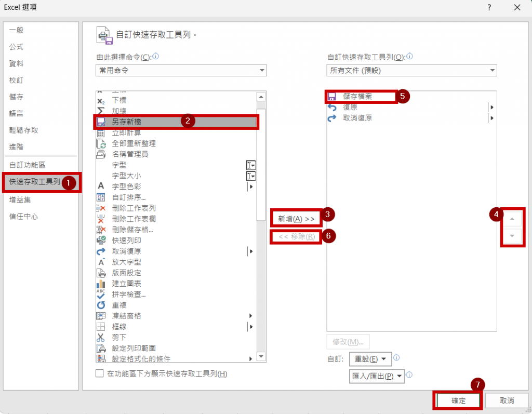Click the 復原 undo icon in toolbar list

(x=332, y=108)
